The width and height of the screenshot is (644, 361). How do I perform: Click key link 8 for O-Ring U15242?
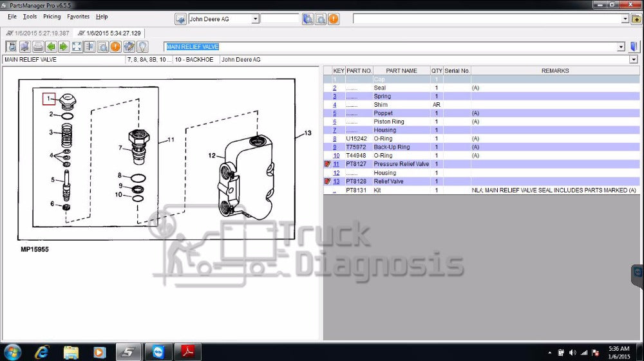335,138
